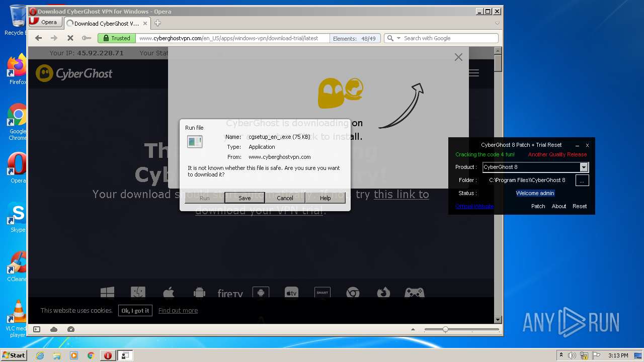Viewport: 644px width, 362px height.
Task: Minimize the CyberGhost 8 Patch window
Action: click(577, 145)
